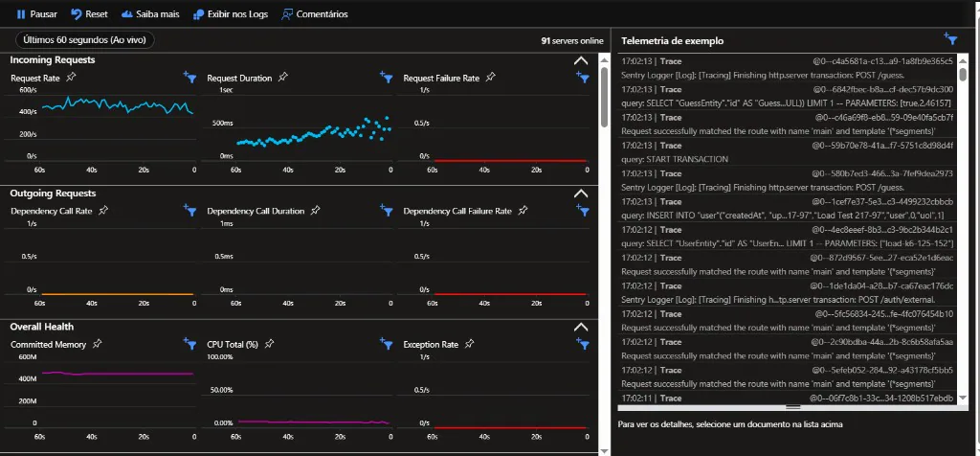The image size is (980, 456).
Task: Select the SELECT UserEntity query trace
Action: pyautogui.click(x=787, y=237)
